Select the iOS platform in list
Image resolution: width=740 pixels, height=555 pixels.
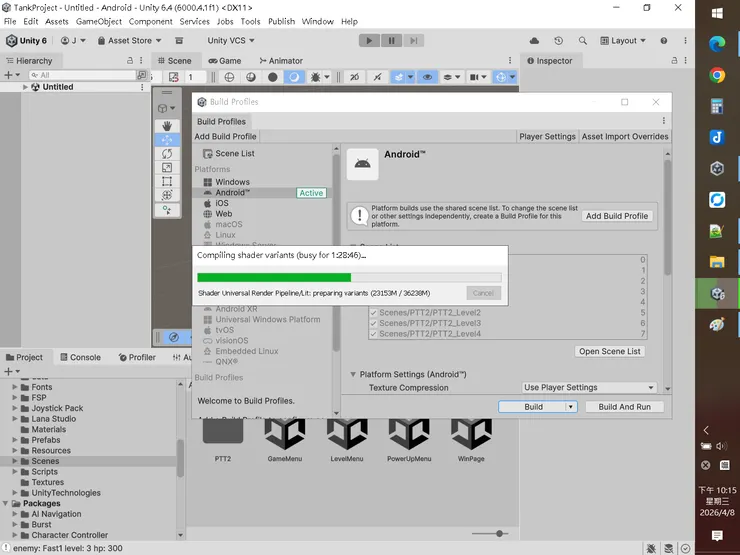tap(222, 203)
